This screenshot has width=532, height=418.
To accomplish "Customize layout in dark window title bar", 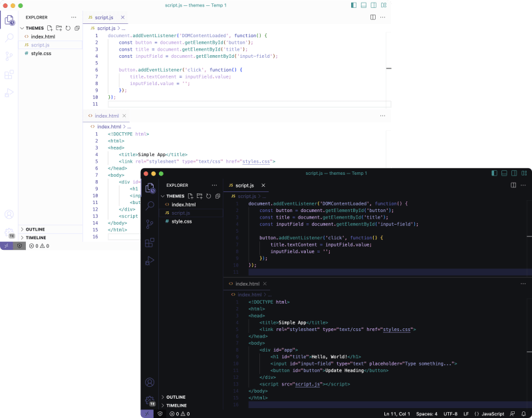I will point(524,173).
